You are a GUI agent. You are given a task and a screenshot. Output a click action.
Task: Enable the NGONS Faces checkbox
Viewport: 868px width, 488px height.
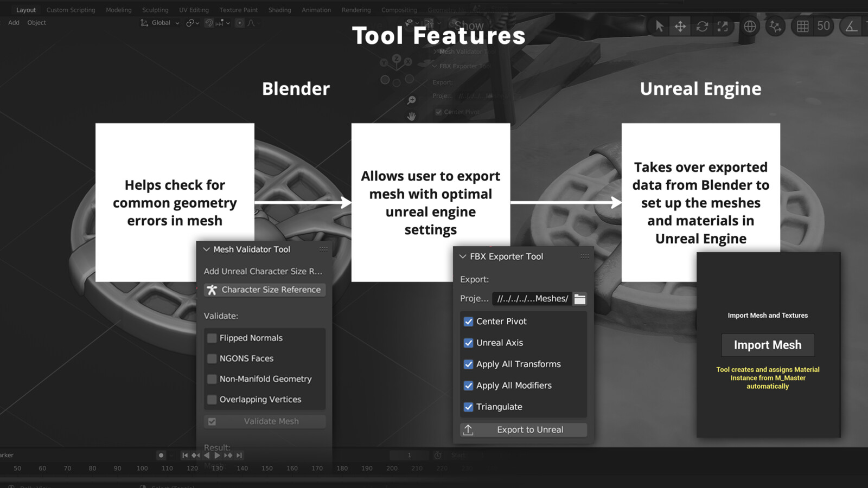click(212, 358)
